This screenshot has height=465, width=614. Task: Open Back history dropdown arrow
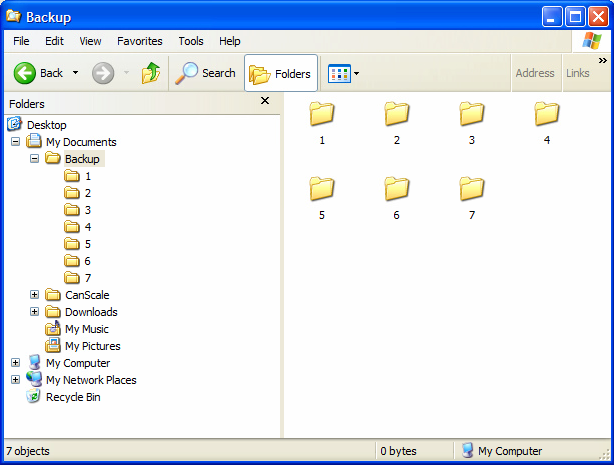[x=75, y=73]
